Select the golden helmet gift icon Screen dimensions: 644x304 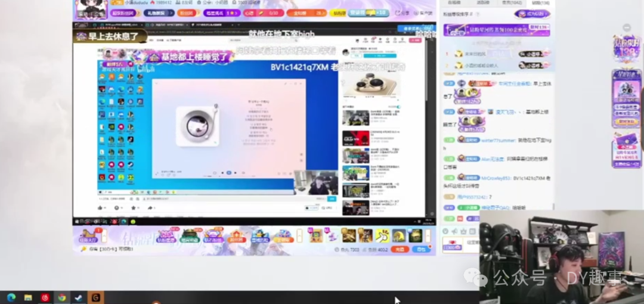399,236
